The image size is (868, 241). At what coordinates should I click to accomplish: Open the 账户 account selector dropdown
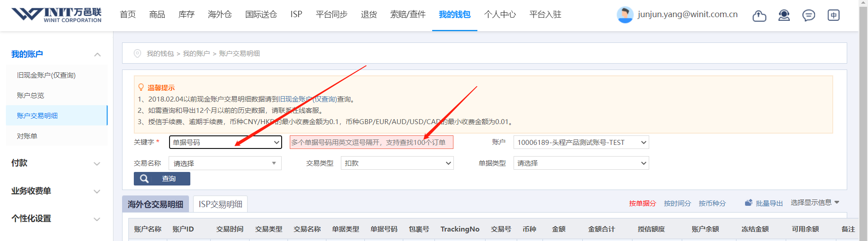point(581,142)
